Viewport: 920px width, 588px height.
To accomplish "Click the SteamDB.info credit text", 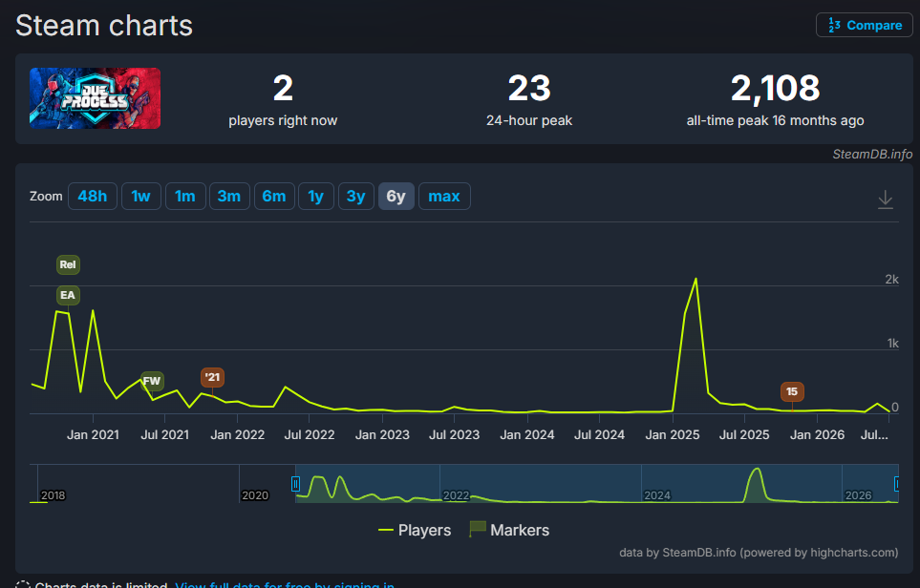I will click(x=872, y=154).
